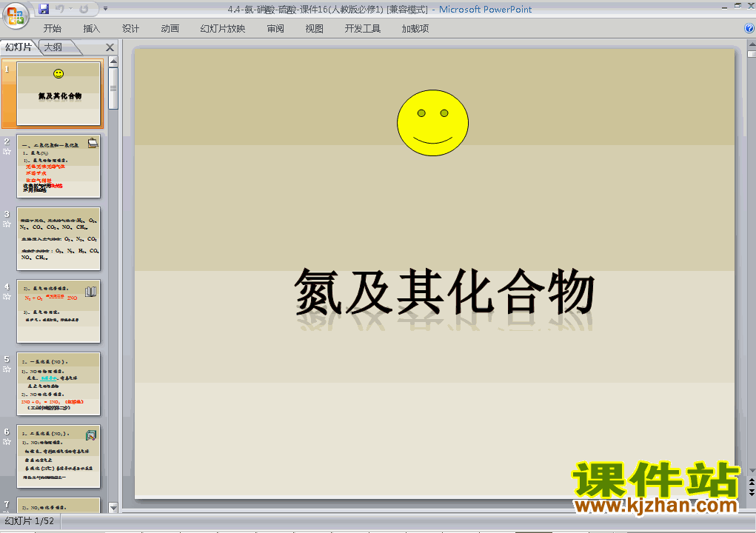Restore down the PowerPoint window

pos(738,6)
